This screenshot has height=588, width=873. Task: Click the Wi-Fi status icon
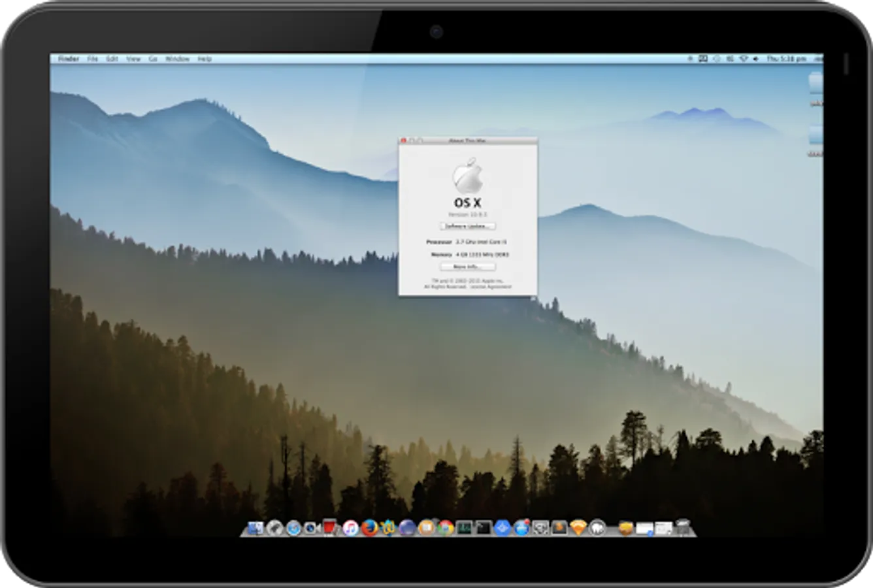point(743,59)
